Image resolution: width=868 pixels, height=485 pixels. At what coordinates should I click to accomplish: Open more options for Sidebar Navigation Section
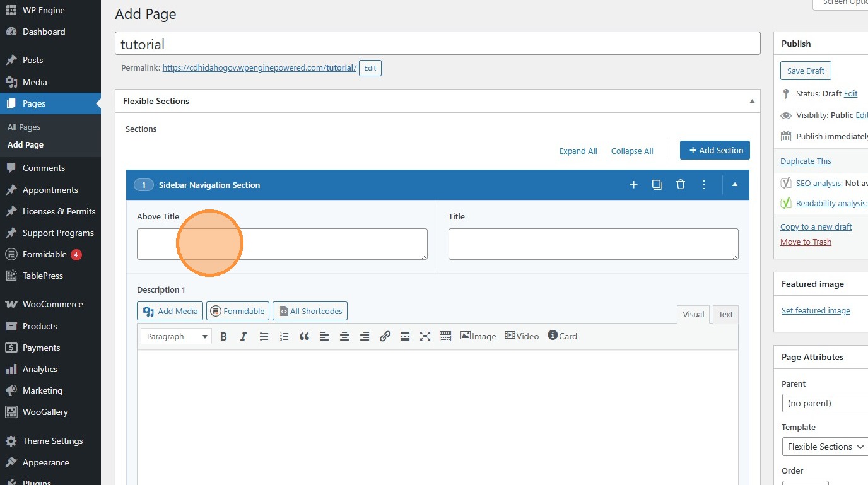pos(704,185)
